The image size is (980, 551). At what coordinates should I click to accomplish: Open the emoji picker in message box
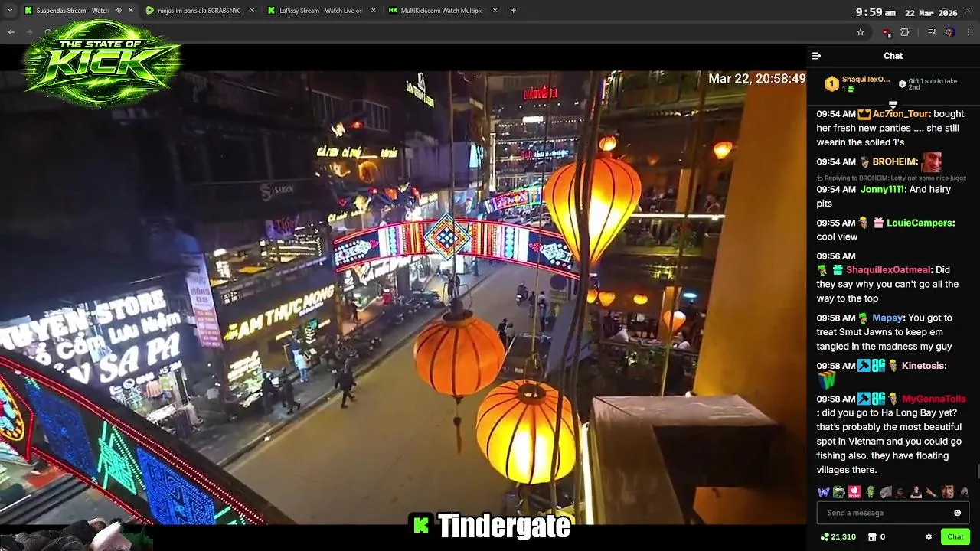click(x=957, y=513)
